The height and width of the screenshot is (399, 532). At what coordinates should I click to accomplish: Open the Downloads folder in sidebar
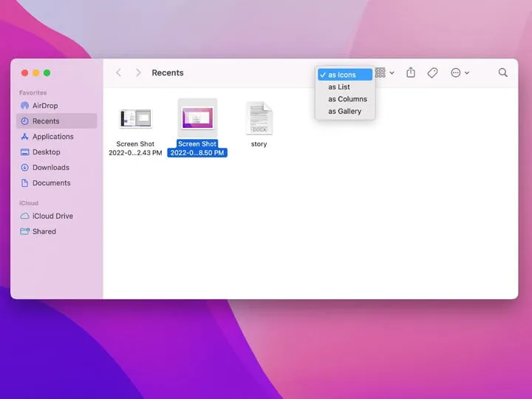point(50,168)
